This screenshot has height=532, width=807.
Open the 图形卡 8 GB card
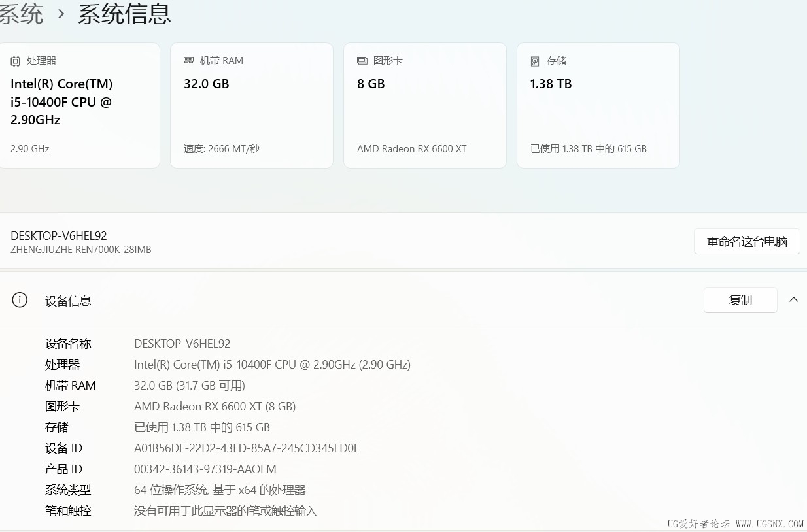tap(425, 105)
